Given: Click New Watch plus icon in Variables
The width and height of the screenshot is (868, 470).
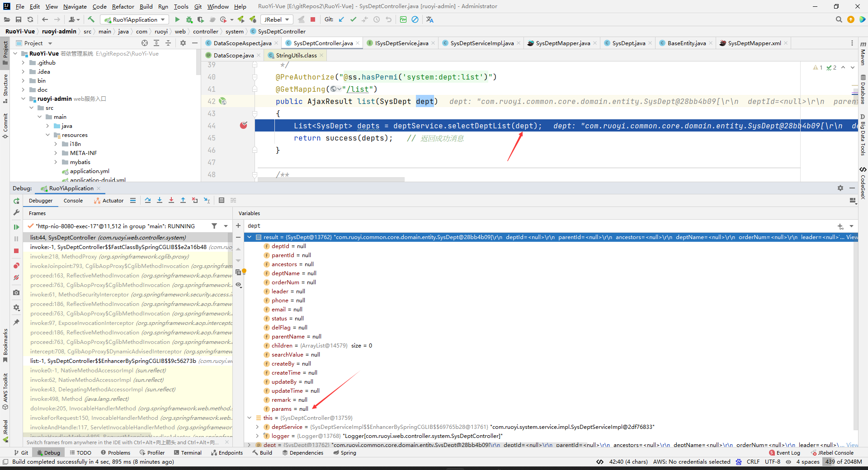Looking at the screenshot, I should [x=238, y=226].
